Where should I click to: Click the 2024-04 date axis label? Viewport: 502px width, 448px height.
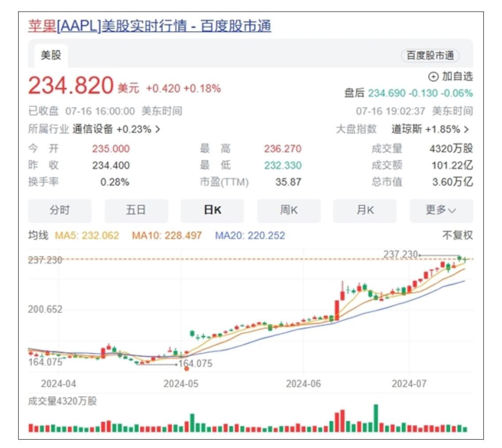click(58, 384)
